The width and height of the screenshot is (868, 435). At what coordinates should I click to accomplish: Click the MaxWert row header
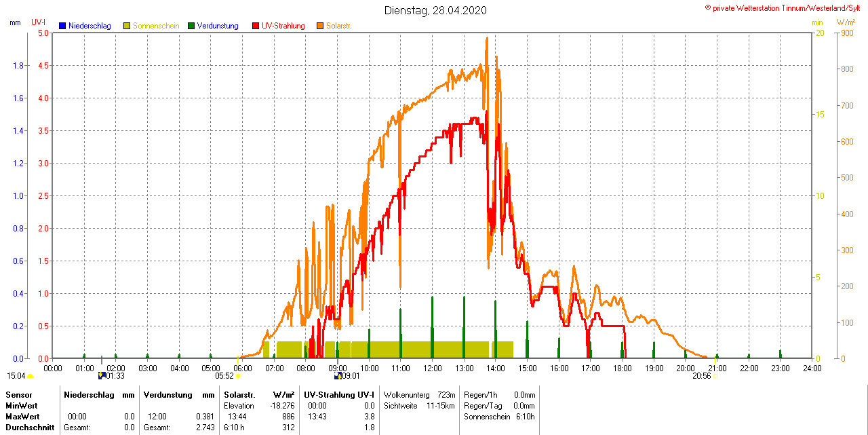(x=22, y=417)
